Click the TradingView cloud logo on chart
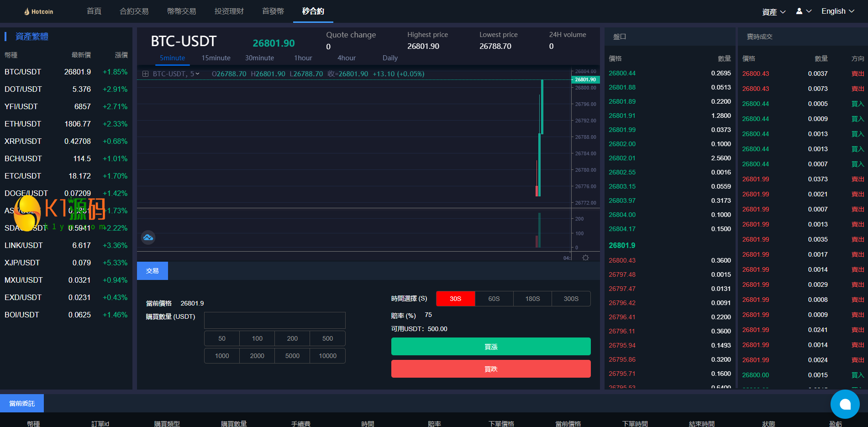This screenshot has width=868, height=427. 148,237
